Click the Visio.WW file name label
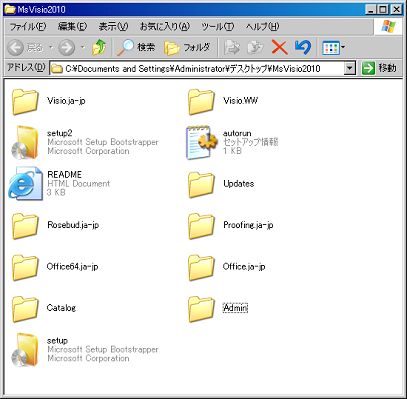This screenshot has height=399, width=407. (240, 101)
